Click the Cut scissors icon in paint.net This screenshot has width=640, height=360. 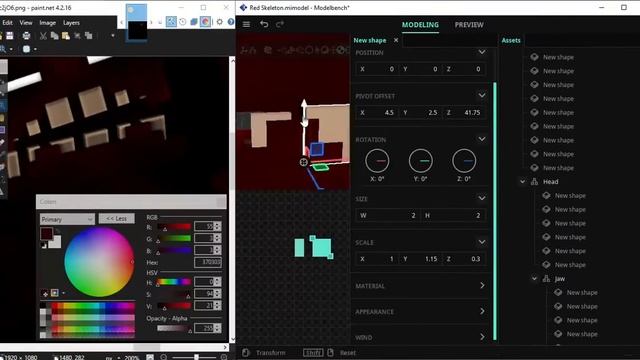[x=43, y=36]
